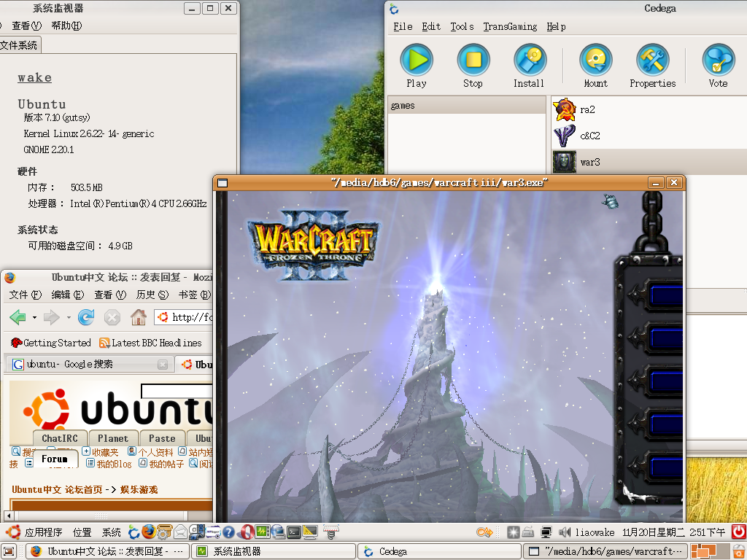The width and height of the screenshot is (747, 560).
Task: Open the panel clock showing 11月20日星期二
Action: point(673,532)
